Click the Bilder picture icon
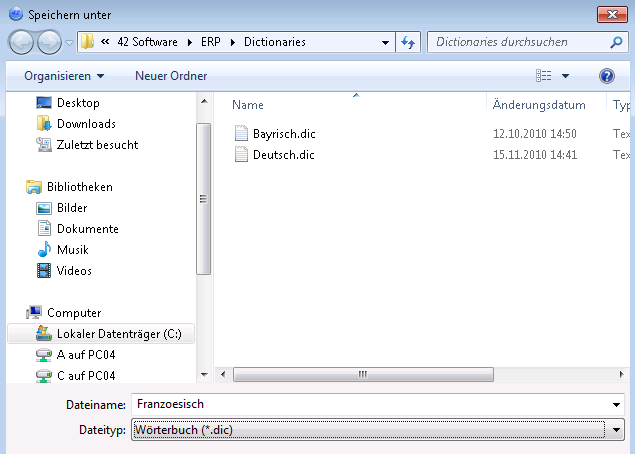Image resolution: width=635 pixels, height=454 pixels. tap(44, 208)
